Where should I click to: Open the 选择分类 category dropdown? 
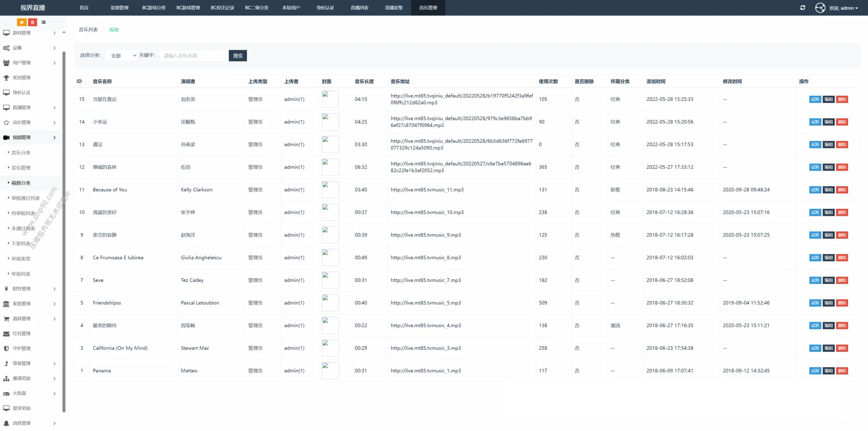pyautogui.click(x=122, y=55)
